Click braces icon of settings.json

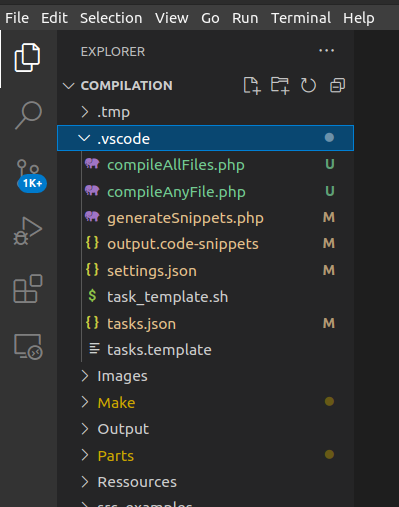coord(92,270)
